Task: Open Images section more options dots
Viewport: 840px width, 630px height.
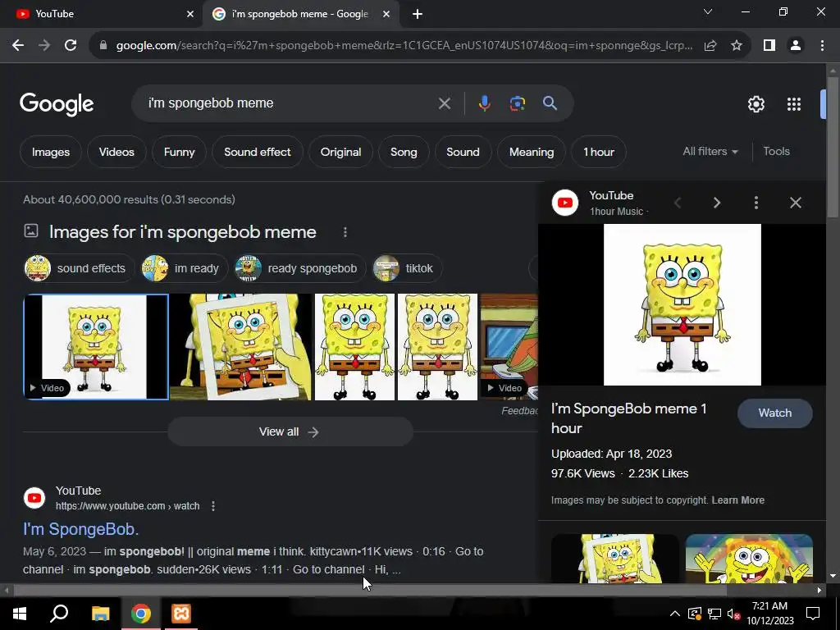Action: click(x=345, y=232)
